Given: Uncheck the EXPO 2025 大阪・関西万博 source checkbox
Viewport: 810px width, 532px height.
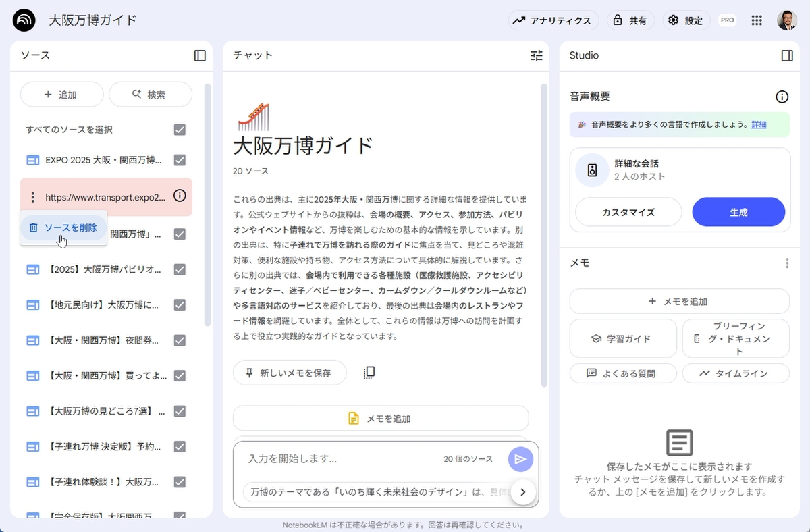Looking at the screenshot, I should tap(180, 160).
